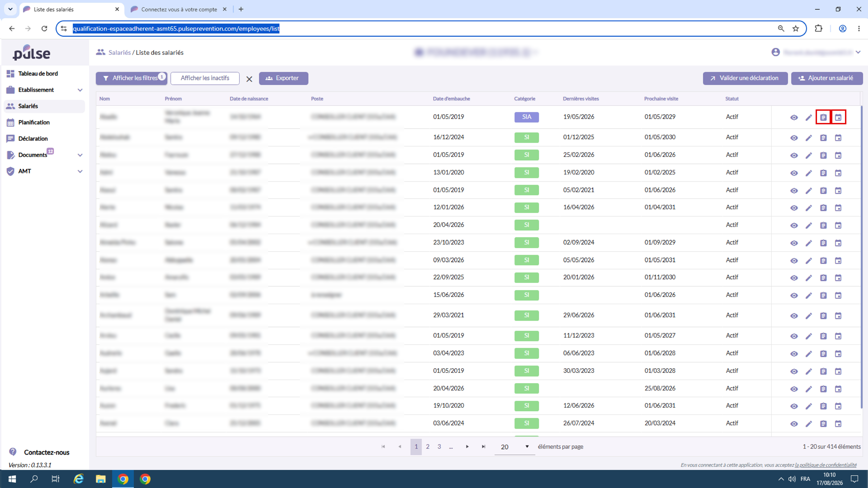Click the calendar icon in the SIA row
This screenshot has height=488, width=868.
point(838,117)
